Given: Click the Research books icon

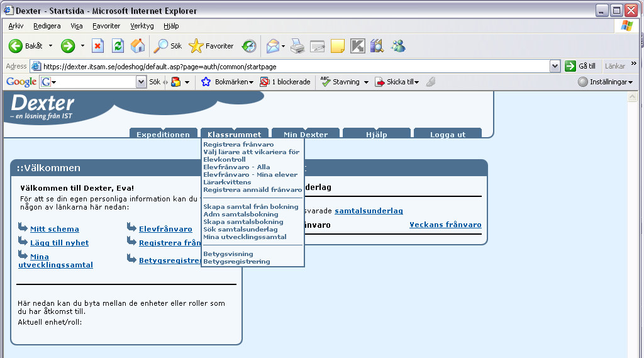Looking at the screenshot, I should [x=377, y=46].
